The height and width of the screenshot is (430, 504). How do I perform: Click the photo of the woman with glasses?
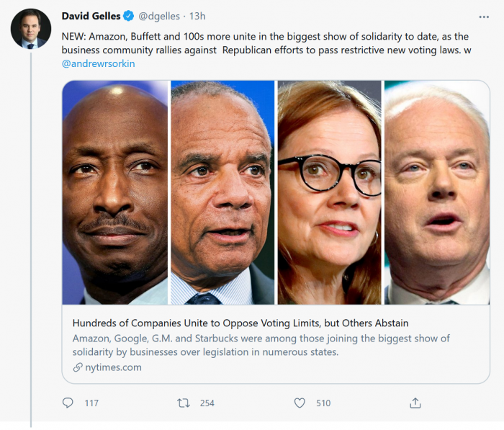tap(329, 192)
